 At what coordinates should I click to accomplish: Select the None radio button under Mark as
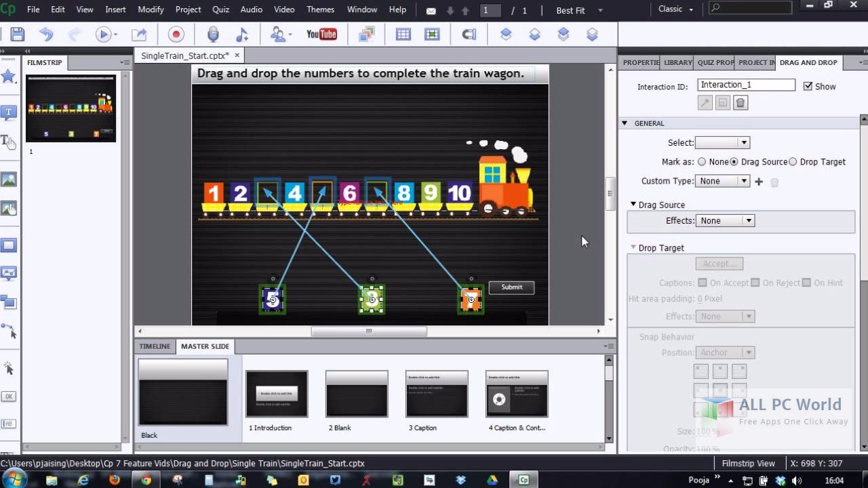coord(703,161)
